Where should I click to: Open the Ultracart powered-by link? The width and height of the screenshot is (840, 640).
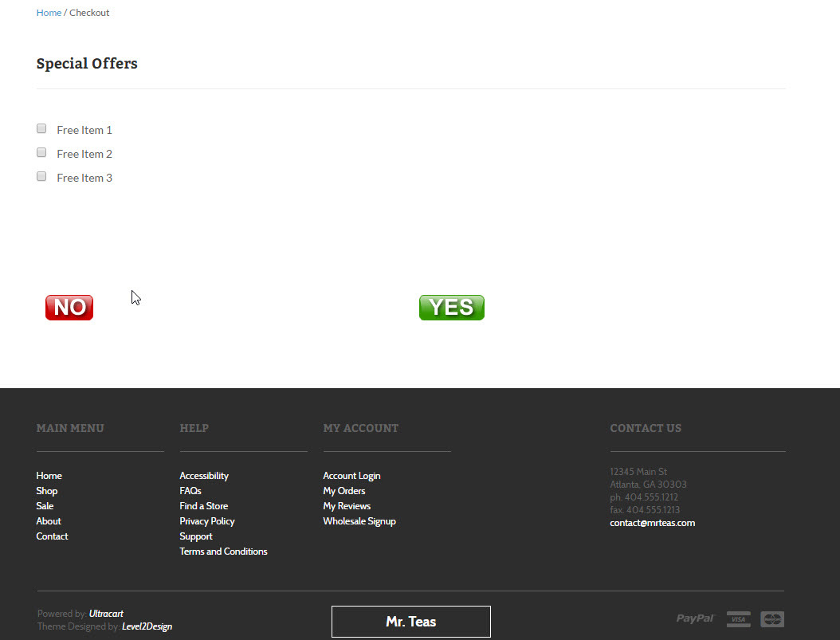pyautogui.click(x=106, y=614)
